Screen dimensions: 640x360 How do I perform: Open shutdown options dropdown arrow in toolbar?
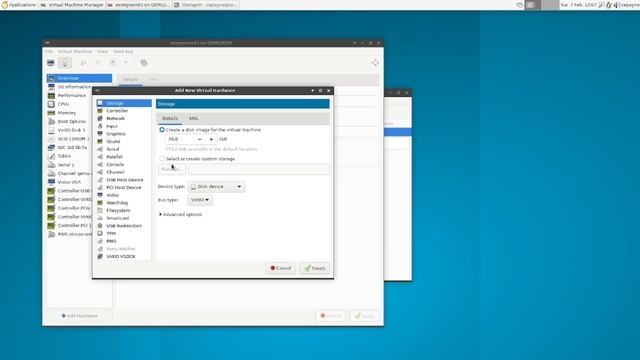(126, 63)
